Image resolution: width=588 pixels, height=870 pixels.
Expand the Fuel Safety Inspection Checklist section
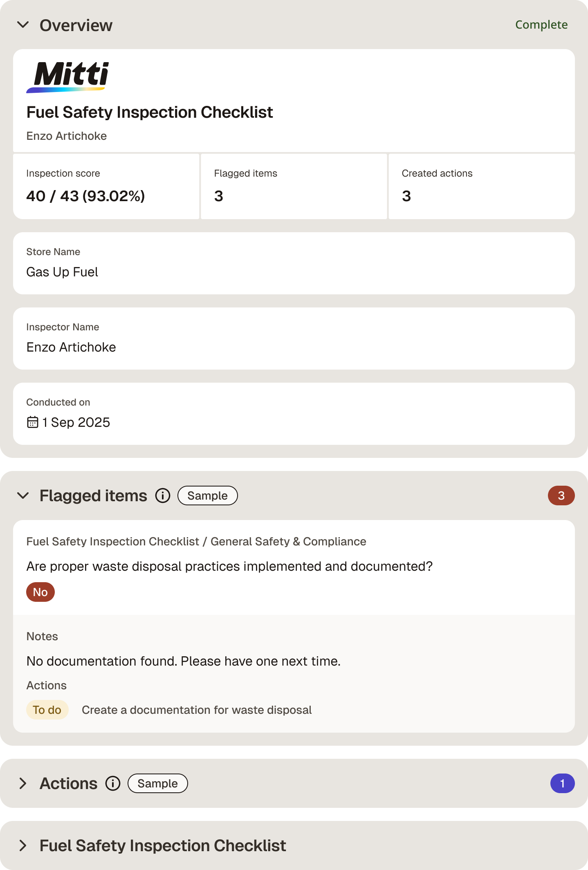(x=23, y=845)
